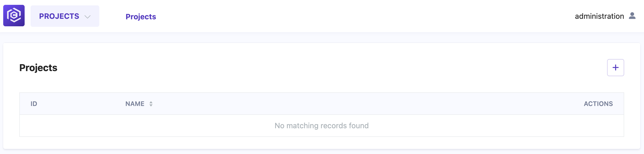Click the Projects page heading
Image resolution: width=644 pixels, height=154 pixels.
pos(38,68)
